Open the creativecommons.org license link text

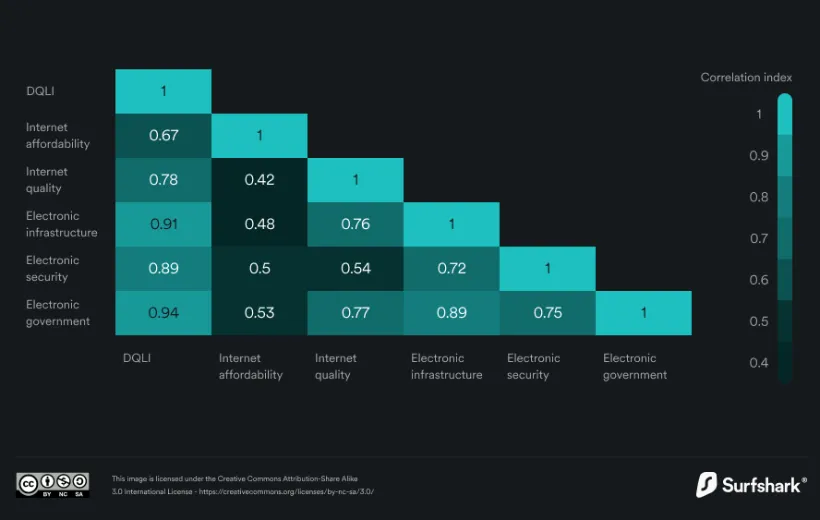click(x=286, y=492)
